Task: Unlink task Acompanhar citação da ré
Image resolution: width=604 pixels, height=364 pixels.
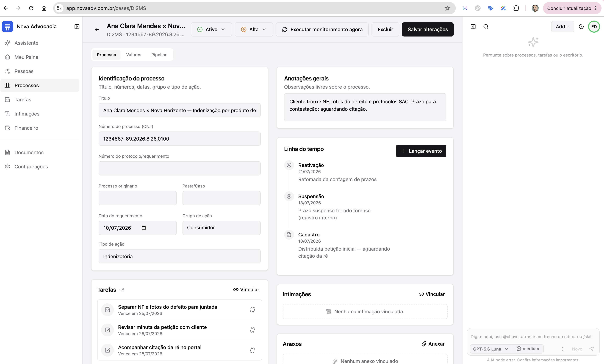Action: coord(252,350)
